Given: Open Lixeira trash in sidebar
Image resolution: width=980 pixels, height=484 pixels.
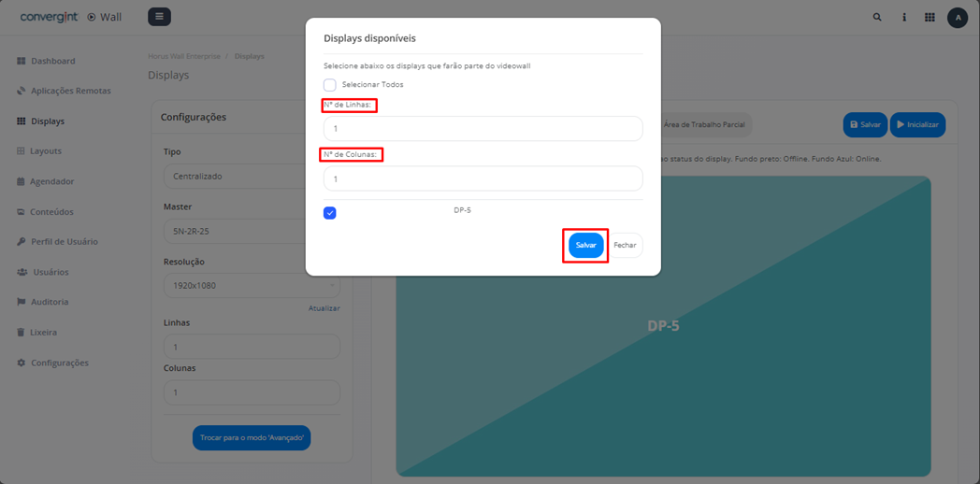Looking at the screenshot, I should 43,332.
